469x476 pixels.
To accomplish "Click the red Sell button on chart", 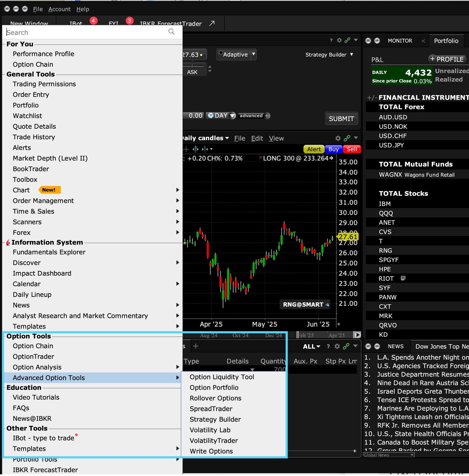I will pos(352,149).
